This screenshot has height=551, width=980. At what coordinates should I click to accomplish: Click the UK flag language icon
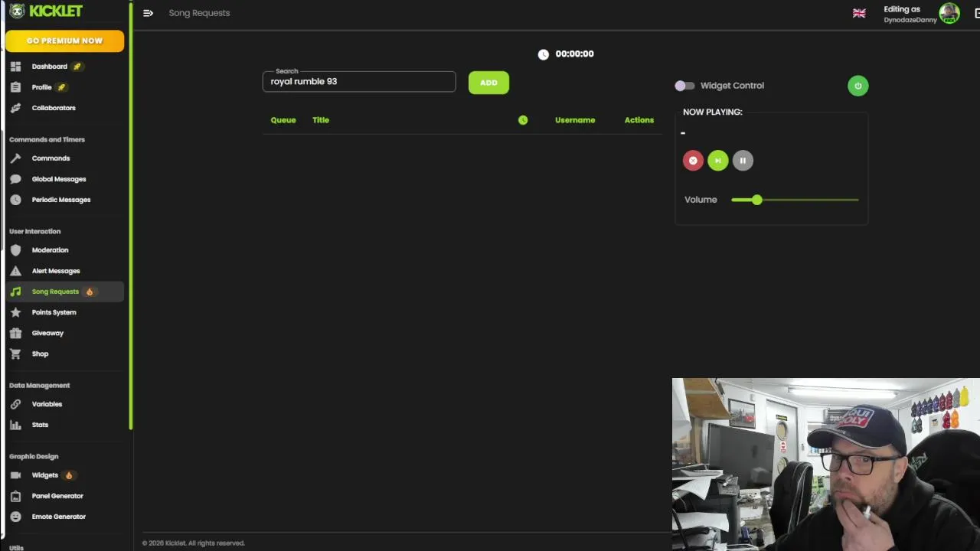(859, 13)
